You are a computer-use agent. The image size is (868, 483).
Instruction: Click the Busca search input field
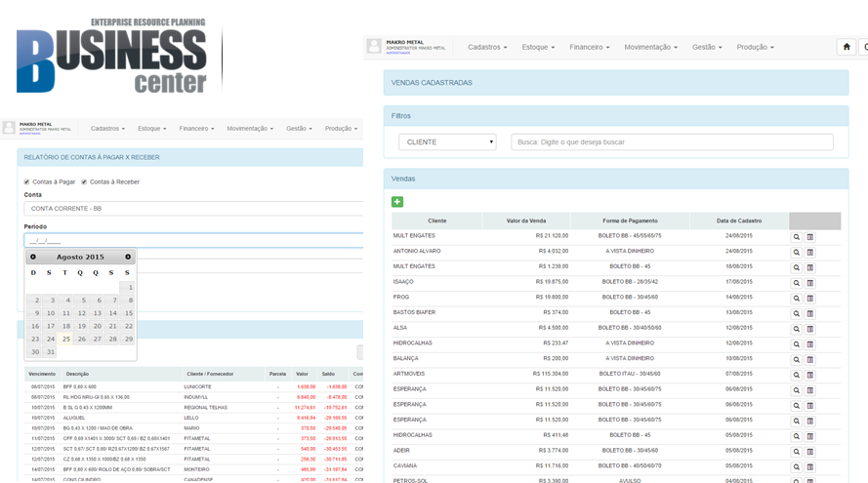pyautogui.click(x=672, y=142)
